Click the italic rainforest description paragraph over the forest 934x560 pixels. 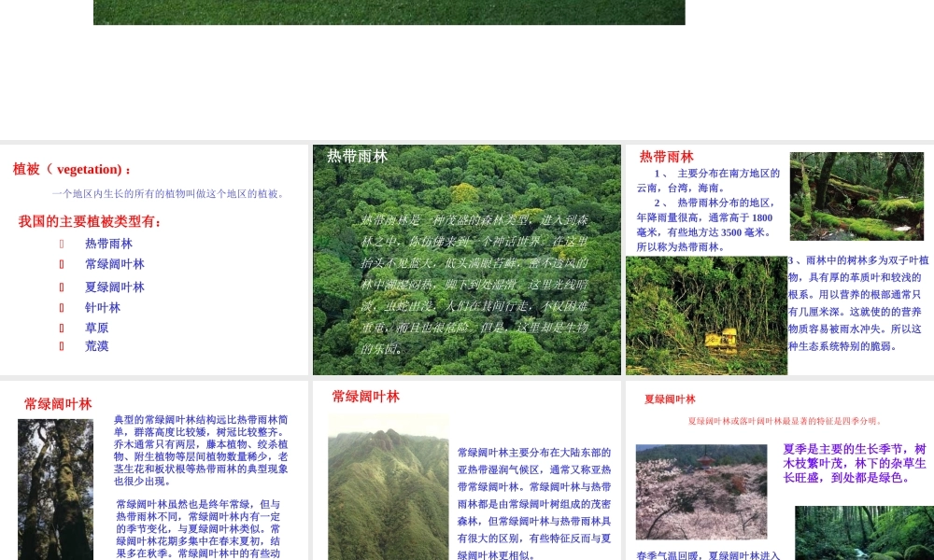tap(474, 285)
